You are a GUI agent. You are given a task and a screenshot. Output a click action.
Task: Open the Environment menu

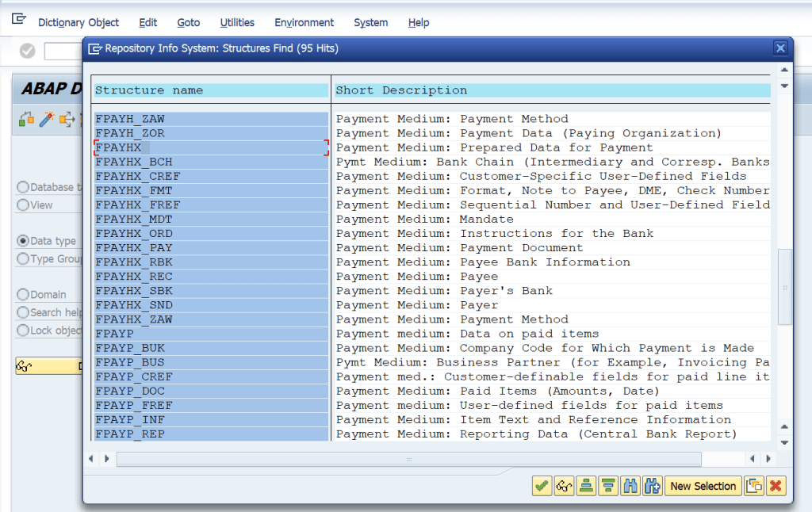(304, 22)
